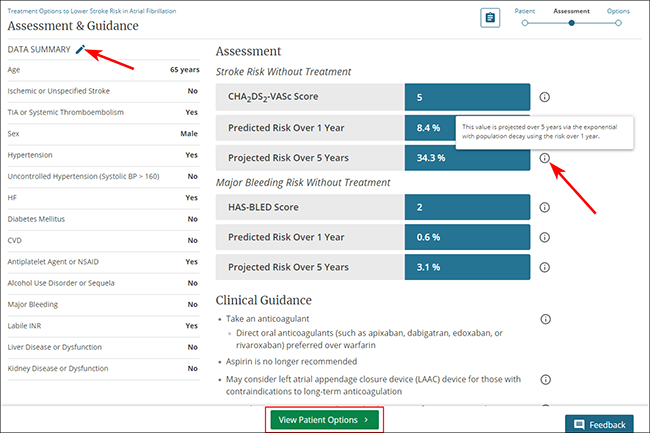Image resolution: width=650 pixels, height=433 pixels.
Task: Open the clipboard notes icon in header
Action: (x=490, y=18)
